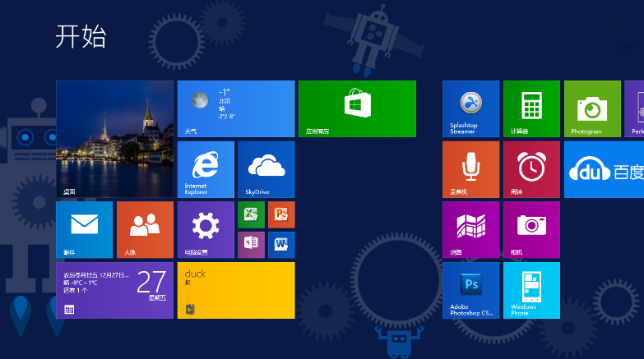The width and height of the screenshot is (644, 359).
Task: Open the Maps tile
Action: pyautogui.click(x=470, y=230)
